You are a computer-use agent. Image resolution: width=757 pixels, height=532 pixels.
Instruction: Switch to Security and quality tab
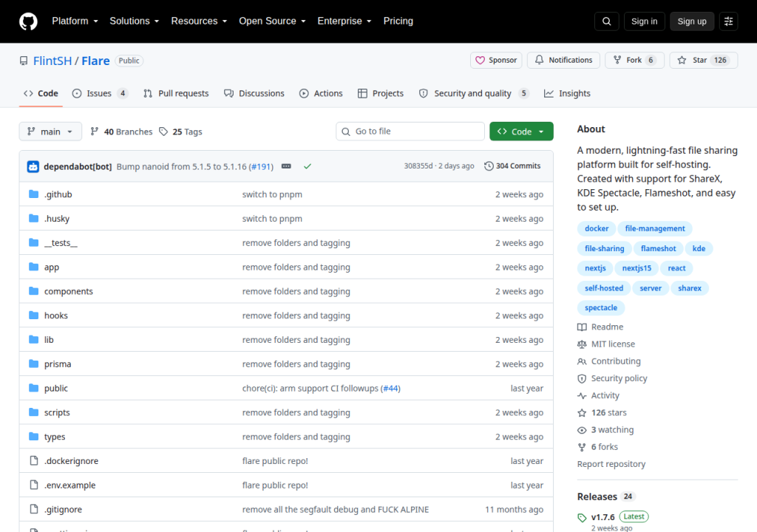pyautogui.click(x=474, y=93)
